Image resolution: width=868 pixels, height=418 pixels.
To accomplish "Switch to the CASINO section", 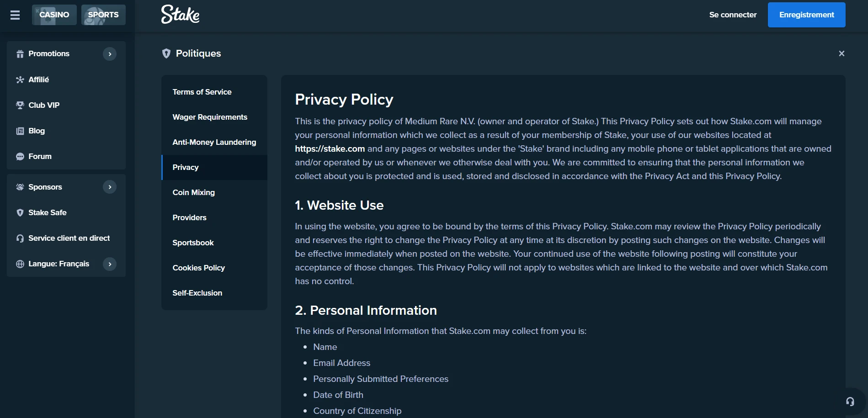I will pyautogui.click(x=54, y=15).
